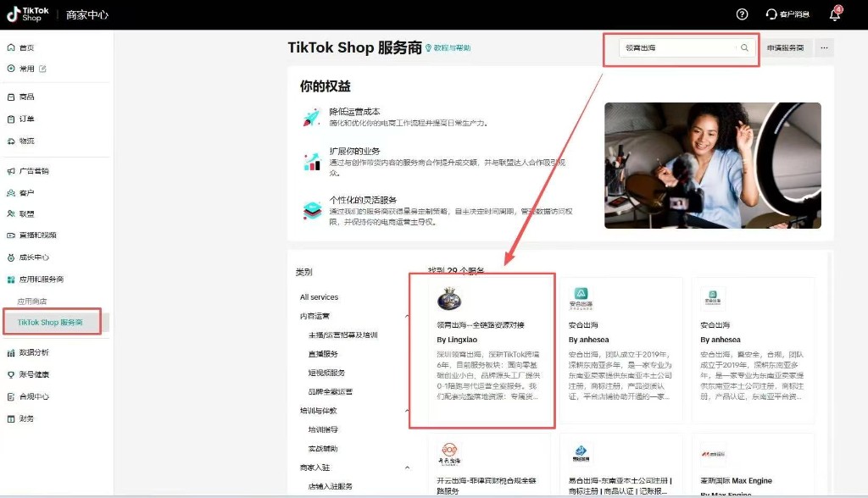This screenshot has height=498, width=868.
Task: Open 数据分析 in sidebar
Action: (x=34, y=352)
